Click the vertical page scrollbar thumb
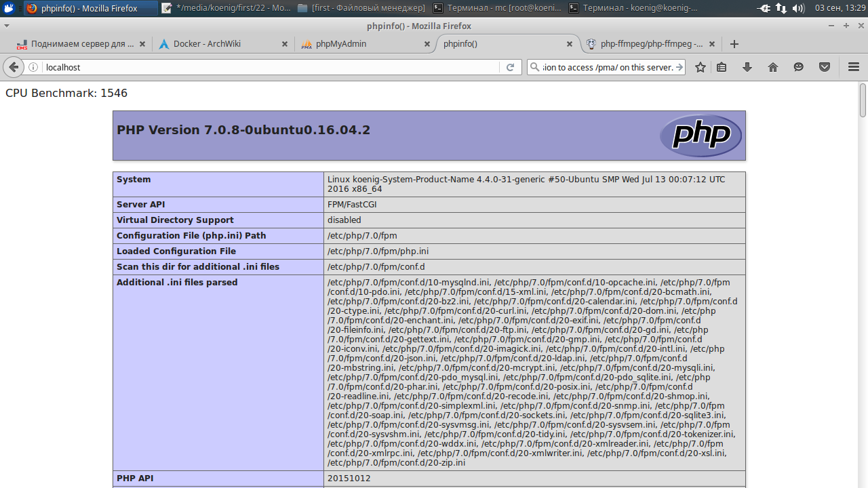This screenshot has height=488, width=868. point(863,100)
